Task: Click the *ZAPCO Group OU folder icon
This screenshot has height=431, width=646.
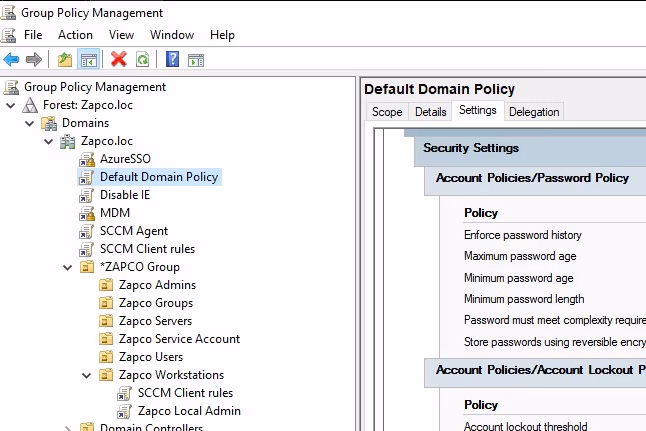Action: [x=87, y=267]
